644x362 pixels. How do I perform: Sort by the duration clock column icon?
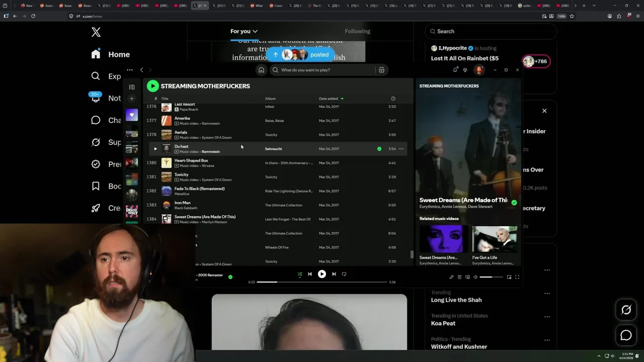pyautogui.click(x=393, y=99)
